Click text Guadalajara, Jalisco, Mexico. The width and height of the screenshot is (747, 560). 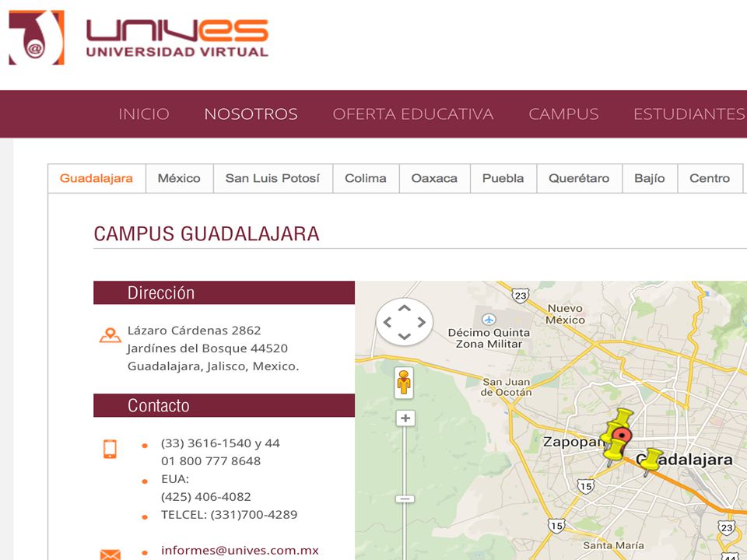point(213,366)
